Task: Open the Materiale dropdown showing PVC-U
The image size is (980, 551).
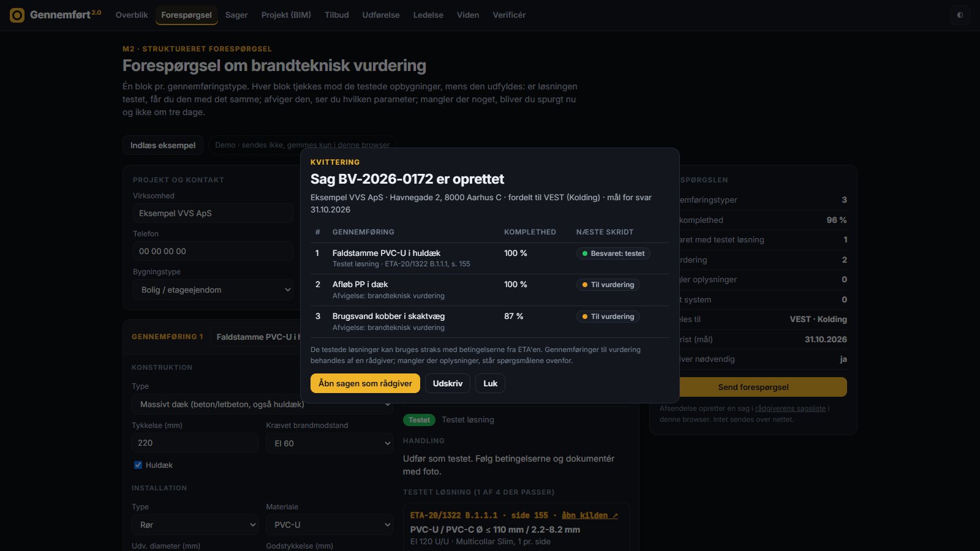Action: [330, 525]
